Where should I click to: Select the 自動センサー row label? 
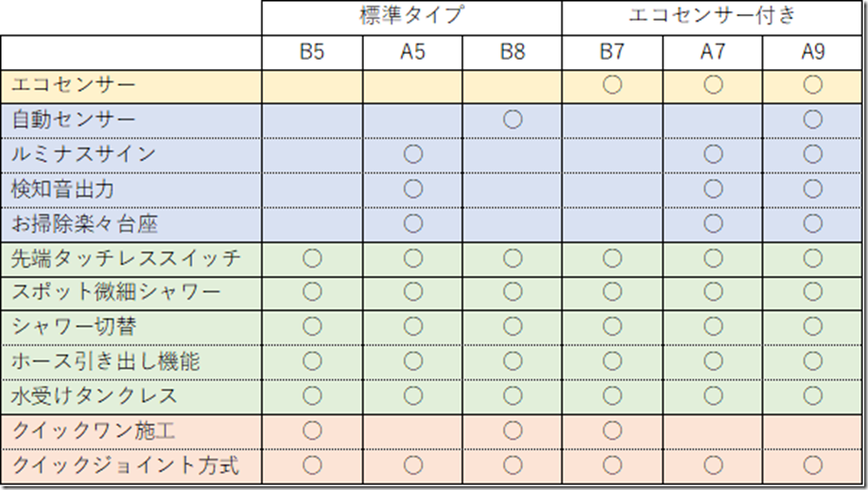[74, 119]
